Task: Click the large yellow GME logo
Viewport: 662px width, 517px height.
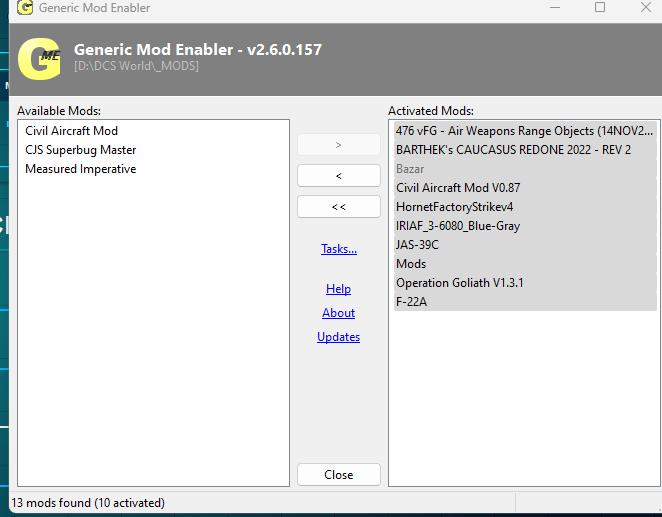Action: (x=40, y=59)
